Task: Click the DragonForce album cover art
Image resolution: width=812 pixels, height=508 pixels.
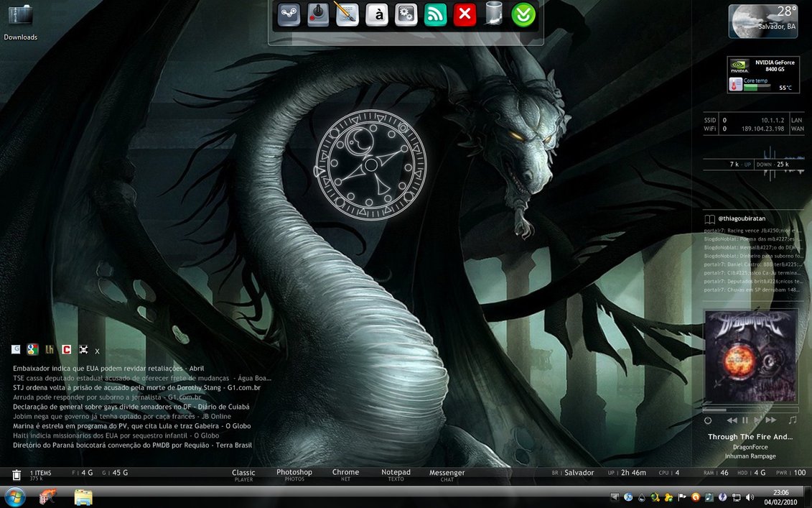Action: pyautogui.click(x=750, y=356)
